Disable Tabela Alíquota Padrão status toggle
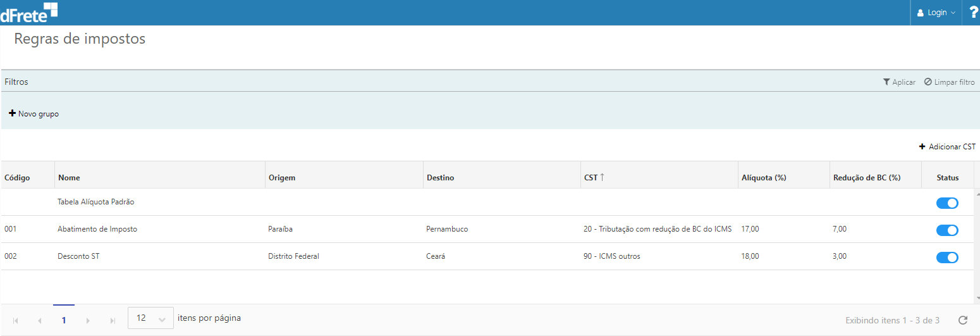The image size is (980, 336). [947, 203]
